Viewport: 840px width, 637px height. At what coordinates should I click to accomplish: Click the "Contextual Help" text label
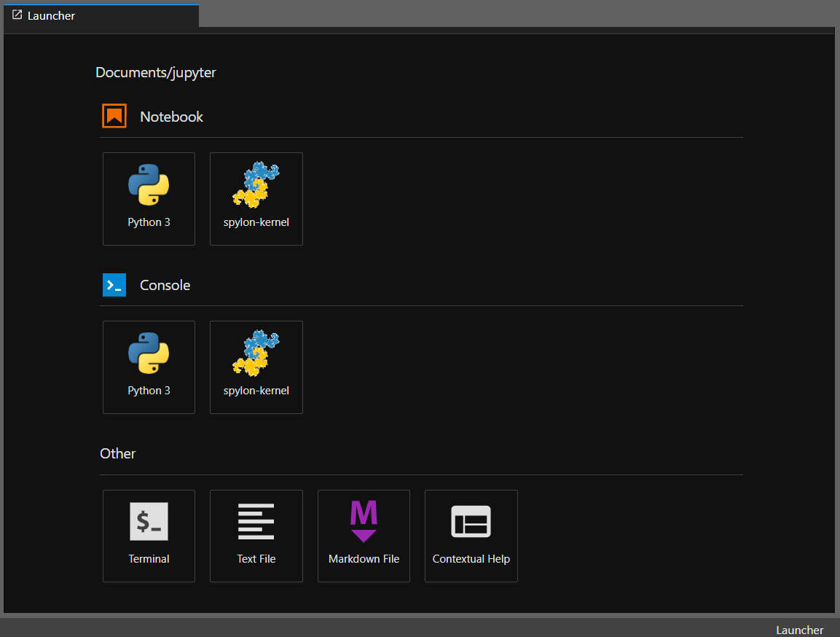pyautogui.click(x=471, y=559)
